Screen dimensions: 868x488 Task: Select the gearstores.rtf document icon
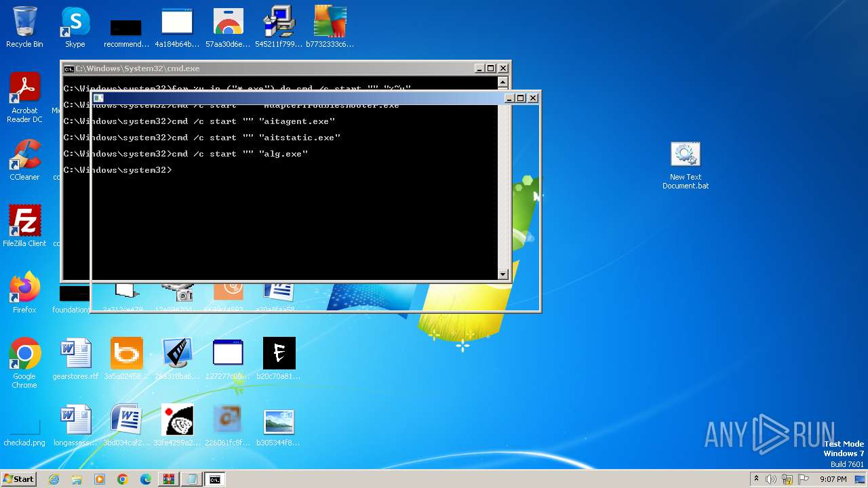(x=75, y=359)
